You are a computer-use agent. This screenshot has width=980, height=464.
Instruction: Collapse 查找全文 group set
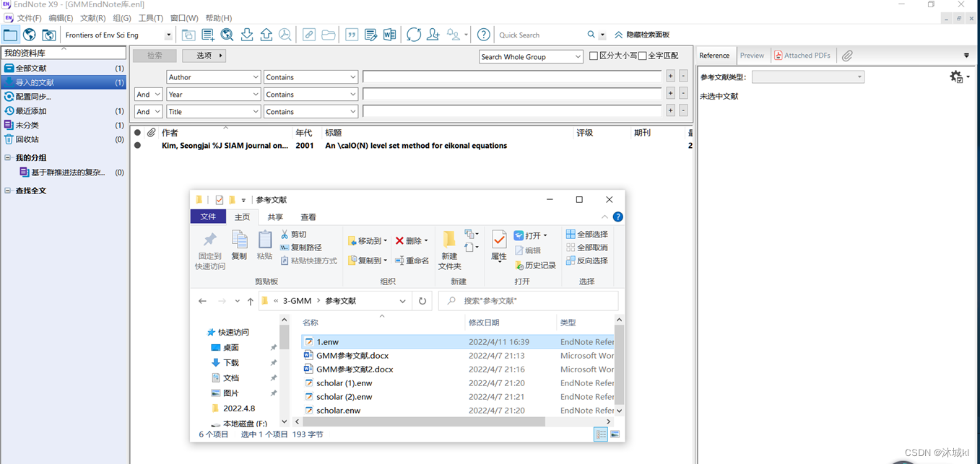(x=8, y=191)
